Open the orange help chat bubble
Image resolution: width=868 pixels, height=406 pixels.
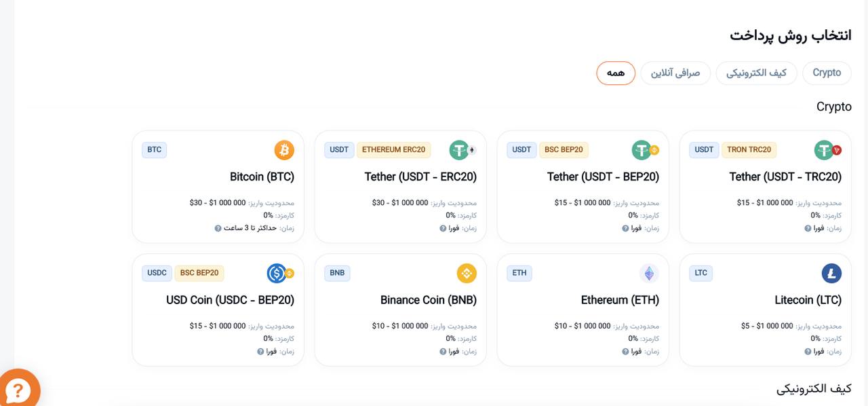[x=18, y=390]
